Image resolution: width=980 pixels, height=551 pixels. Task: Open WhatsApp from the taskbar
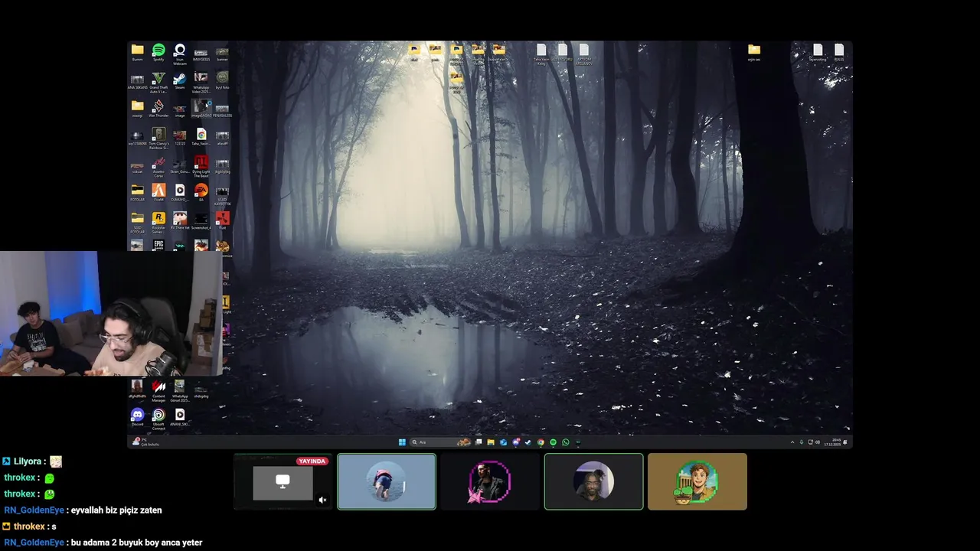[x=566, y=442]
